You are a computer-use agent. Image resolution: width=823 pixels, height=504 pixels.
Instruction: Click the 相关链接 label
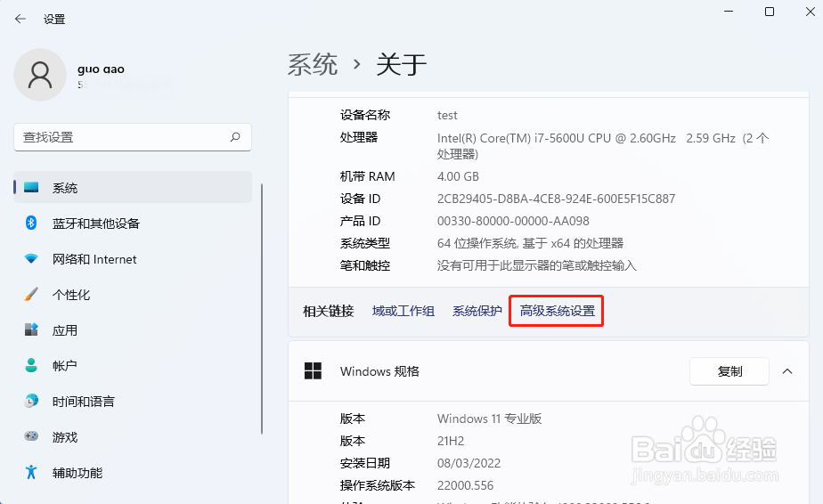[329, 311]
